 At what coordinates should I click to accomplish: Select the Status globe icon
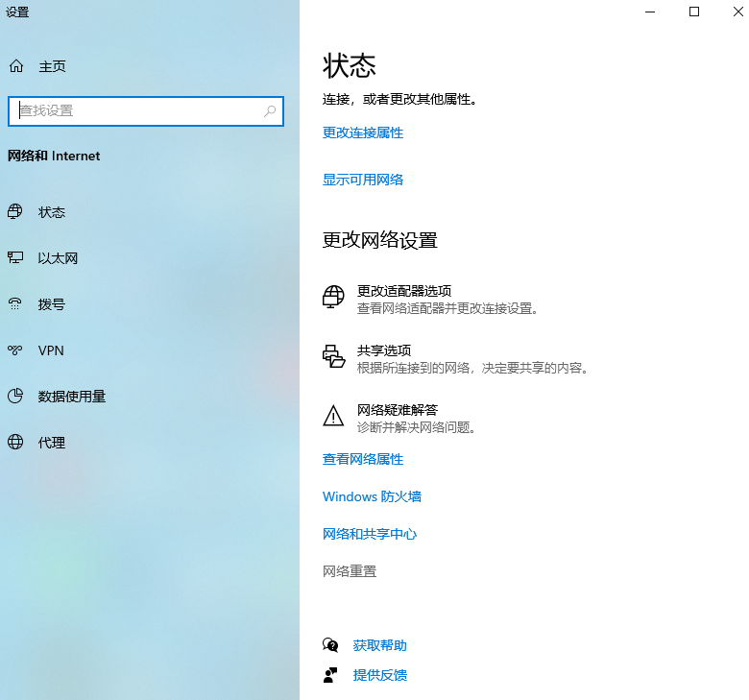[15, 212]
